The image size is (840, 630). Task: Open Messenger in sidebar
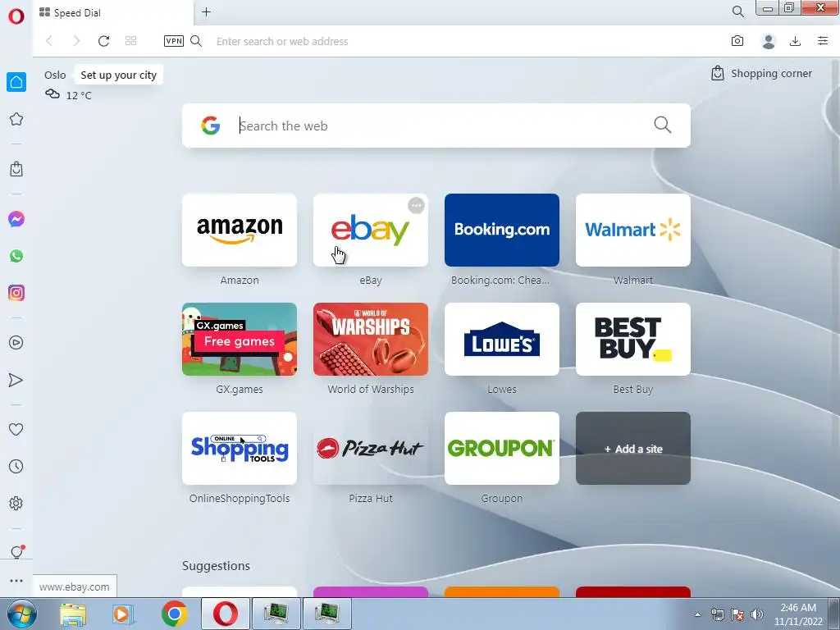tap(16, 219)
